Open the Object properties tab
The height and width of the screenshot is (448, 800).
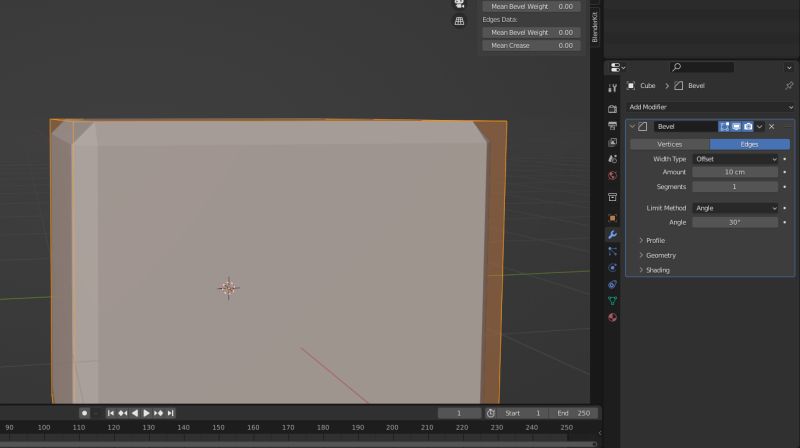click(x=612, y=218)
